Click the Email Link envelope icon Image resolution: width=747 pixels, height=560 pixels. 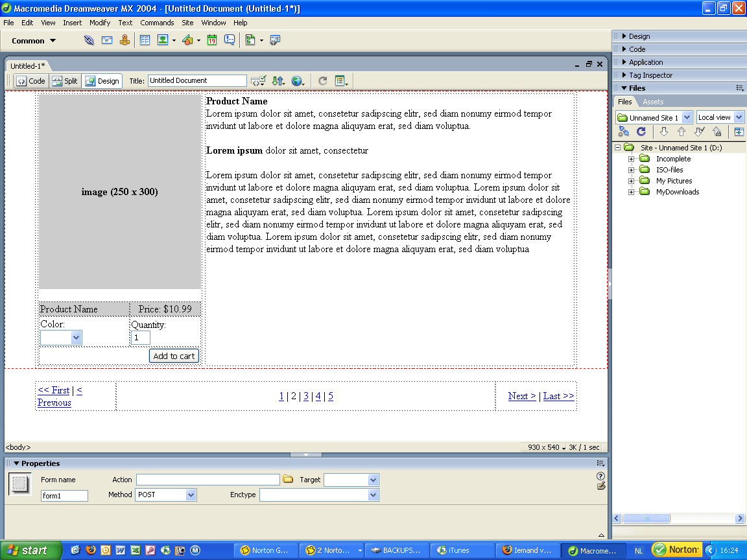pyautogui.click(x=106, y=40)
